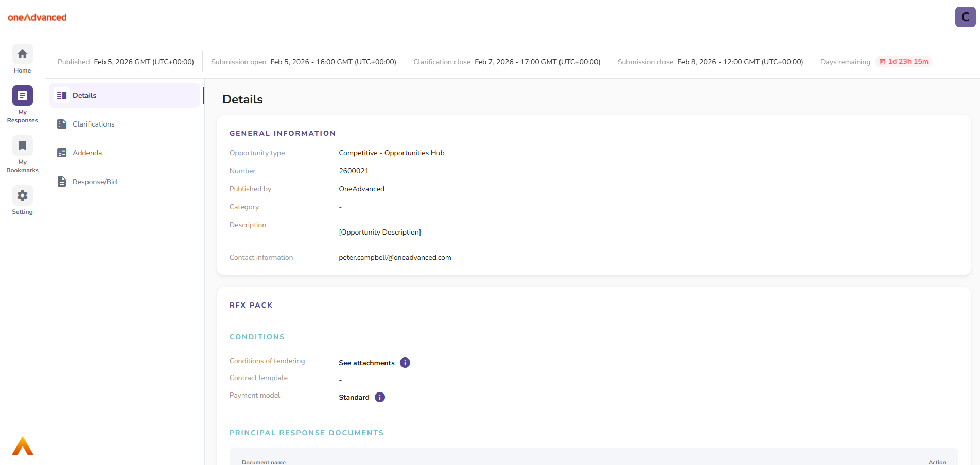980x465 pixels.
Task: Click the Conditions of tendering label
Action: click(x=267, y=361)
